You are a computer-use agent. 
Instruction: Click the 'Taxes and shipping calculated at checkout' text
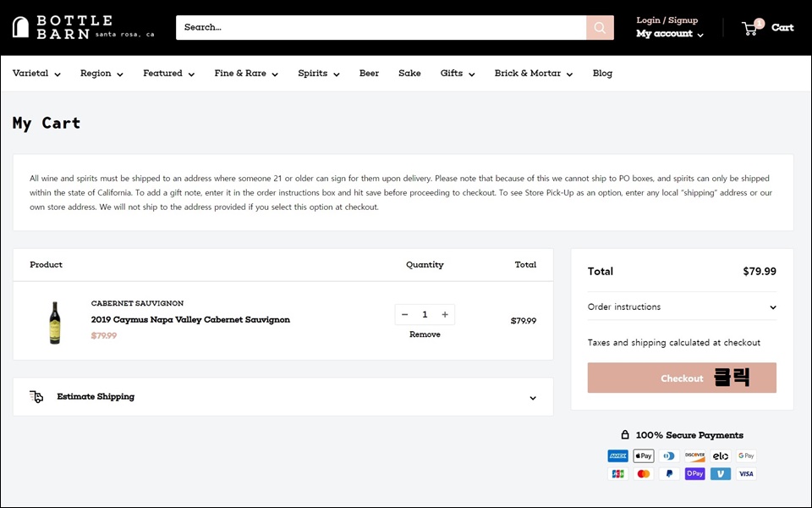click(x=674, y=343)
